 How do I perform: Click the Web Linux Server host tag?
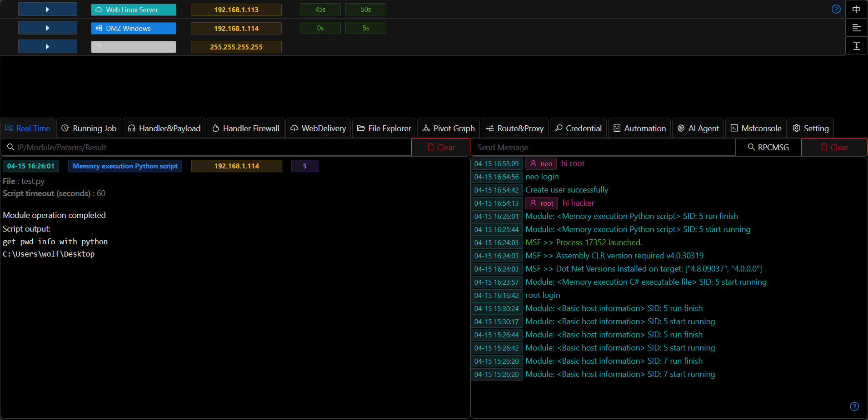click(x=134, y=10)
